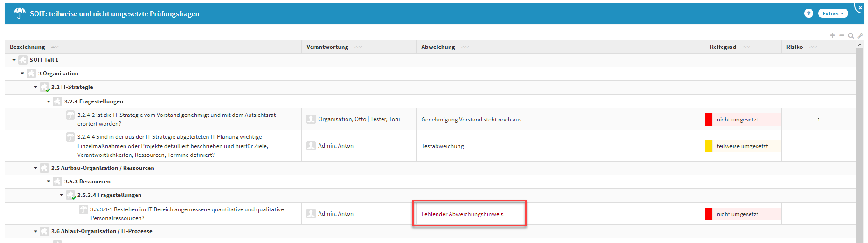Open the wrench settings icon above the table
This screenshot has width=868, height=243.
[860, 35]
